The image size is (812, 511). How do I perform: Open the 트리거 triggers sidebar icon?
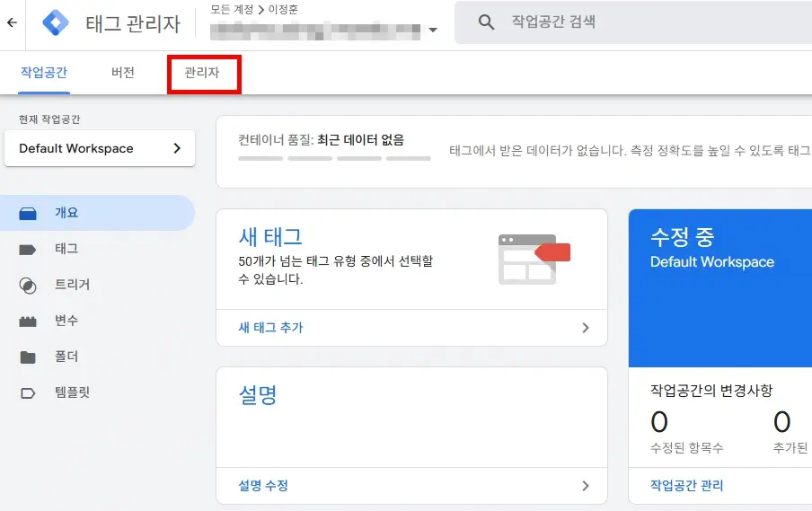(28, 286)
